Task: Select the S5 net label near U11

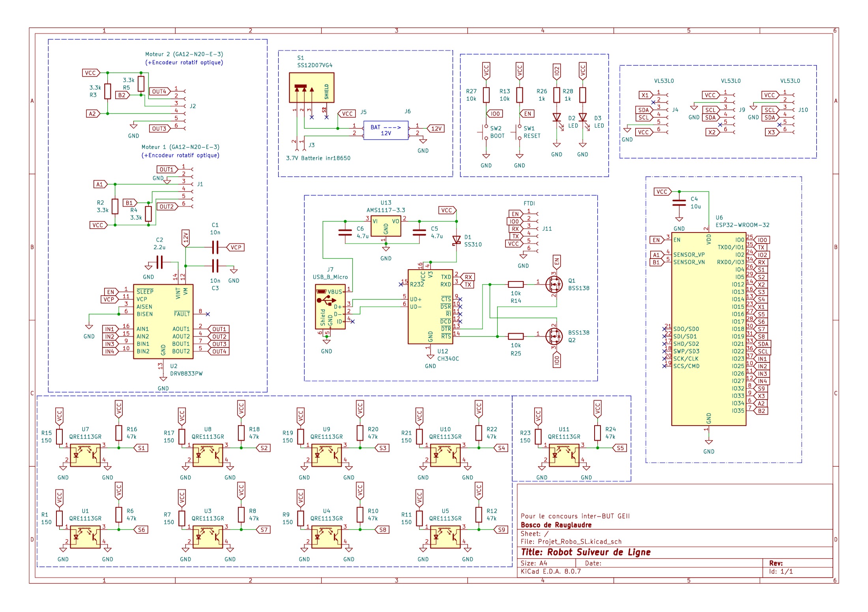Action: point(619,448)
